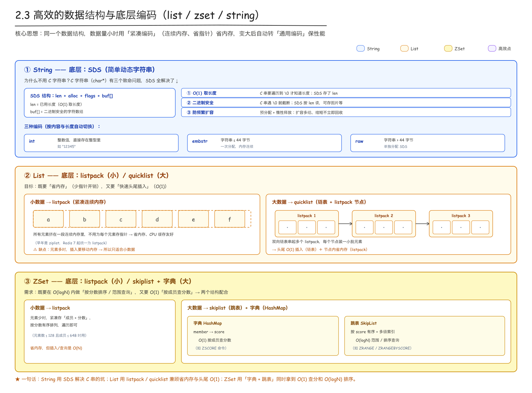Select the page title '2.3 高效的数据结构与底层编码'

137,15
